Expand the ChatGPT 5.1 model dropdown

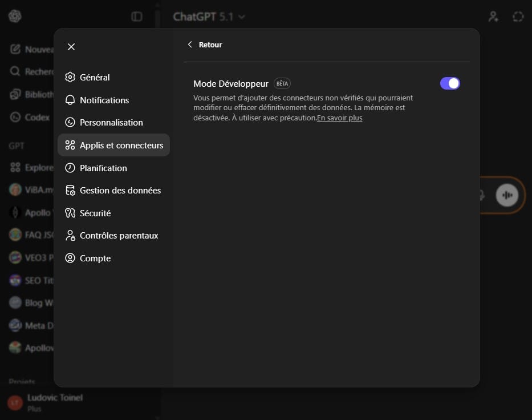[209, 17]
